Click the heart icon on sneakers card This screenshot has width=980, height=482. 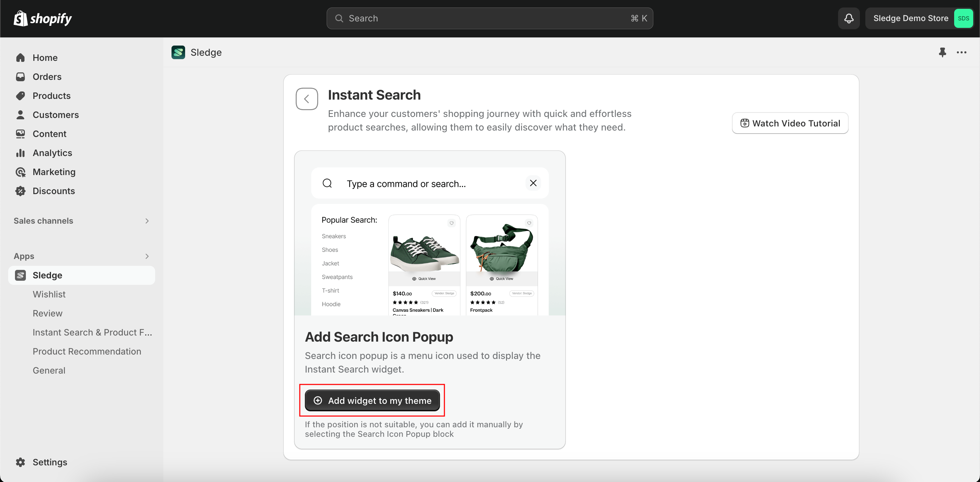452,223
